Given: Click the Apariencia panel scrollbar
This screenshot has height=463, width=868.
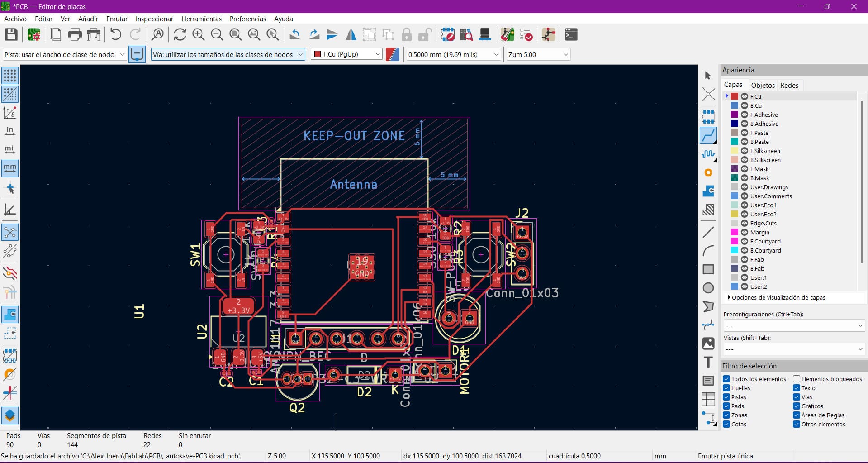Looking at the screenshot, I should [862, 181].
